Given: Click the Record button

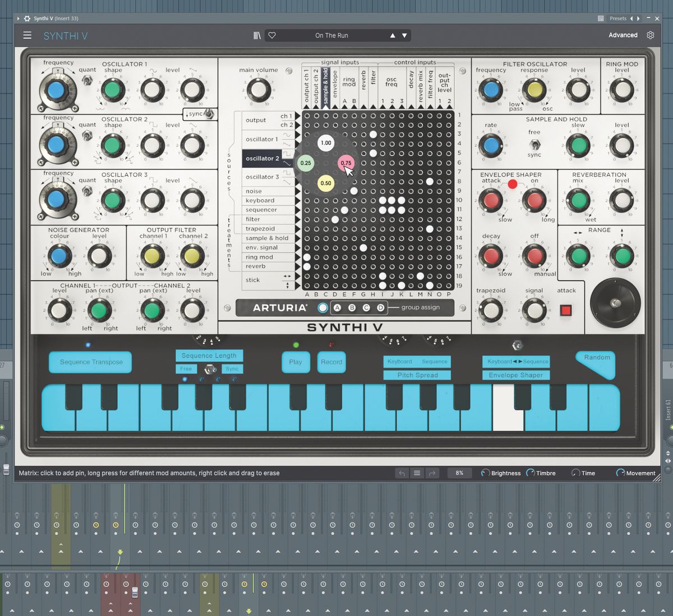Looking at the screenshot, I should [331, 362].
